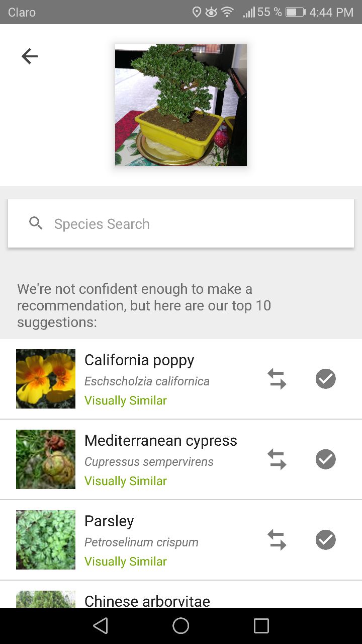Tap the back arrow icon
This screenshot has height=644, width=362.
tap(30, 56)
